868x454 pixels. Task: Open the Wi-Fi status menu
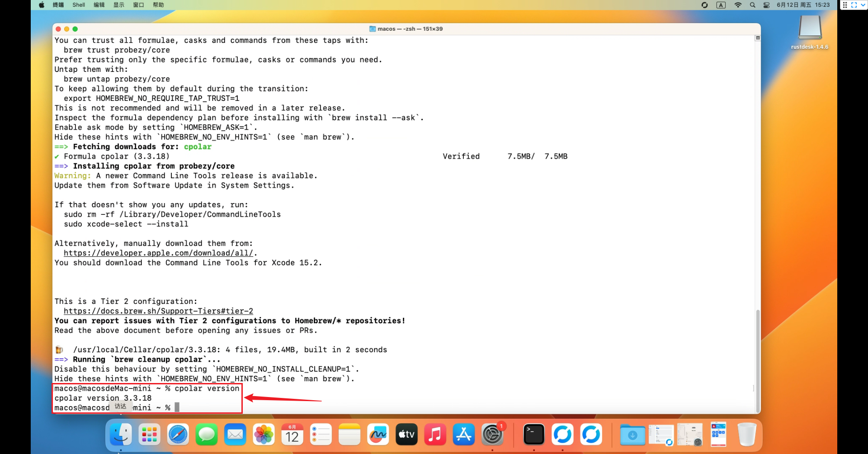pyautogui.click(x=738, y=5)
